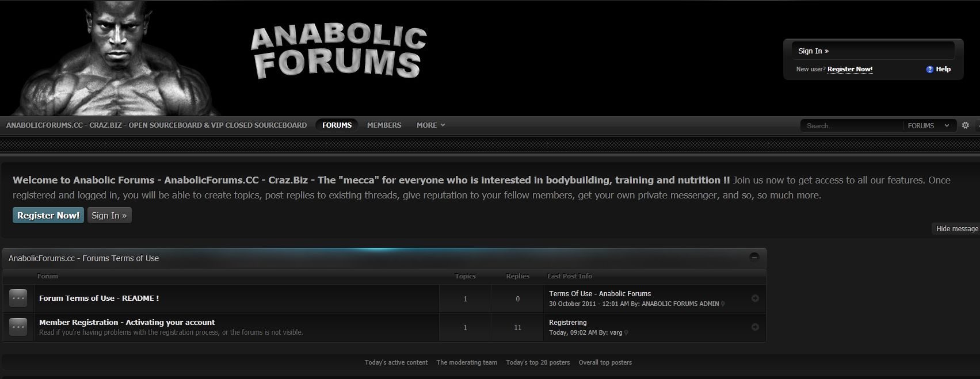This screenshot has height=379, width=980.
Task: Click inside the Search text field
Action: pos(852,125)
